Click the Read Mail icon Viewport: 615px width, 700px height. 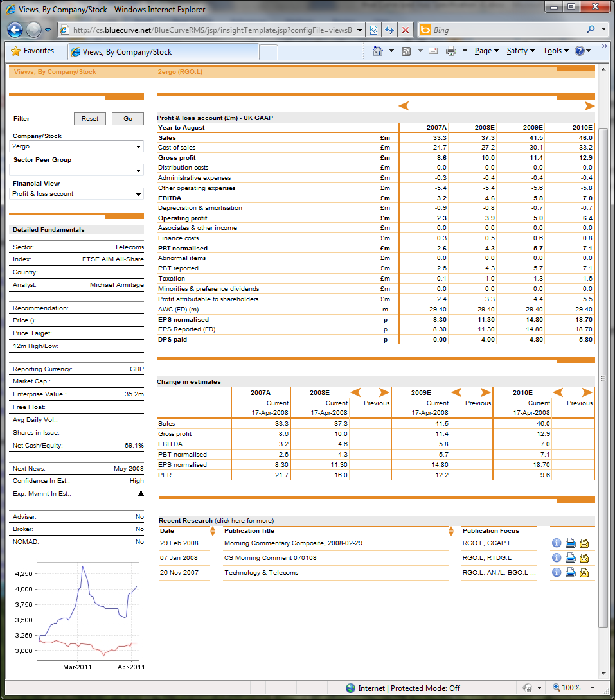click(x=432, y=51)
